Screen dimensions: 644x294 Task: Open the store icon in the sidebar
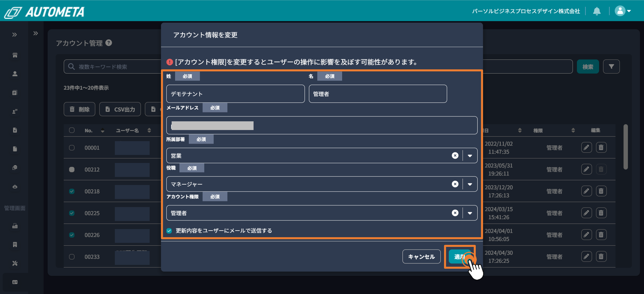pyautogui.click(x=15, y=55)
